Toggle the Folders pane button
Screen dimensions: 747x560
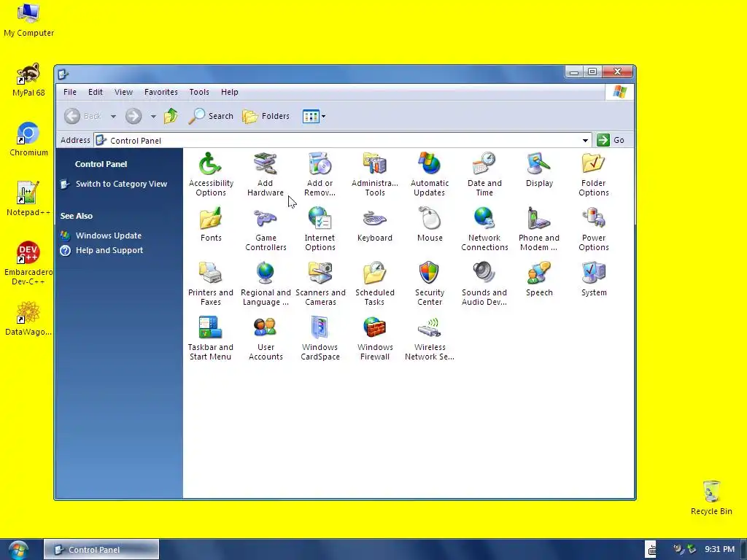(x=266, y=116)
